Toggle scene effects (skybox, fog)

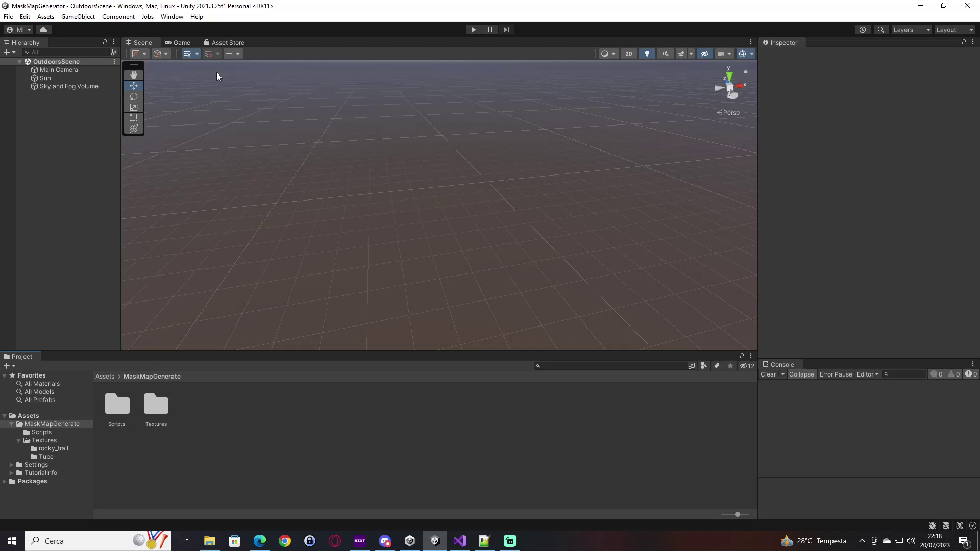[x=681, y=54]
